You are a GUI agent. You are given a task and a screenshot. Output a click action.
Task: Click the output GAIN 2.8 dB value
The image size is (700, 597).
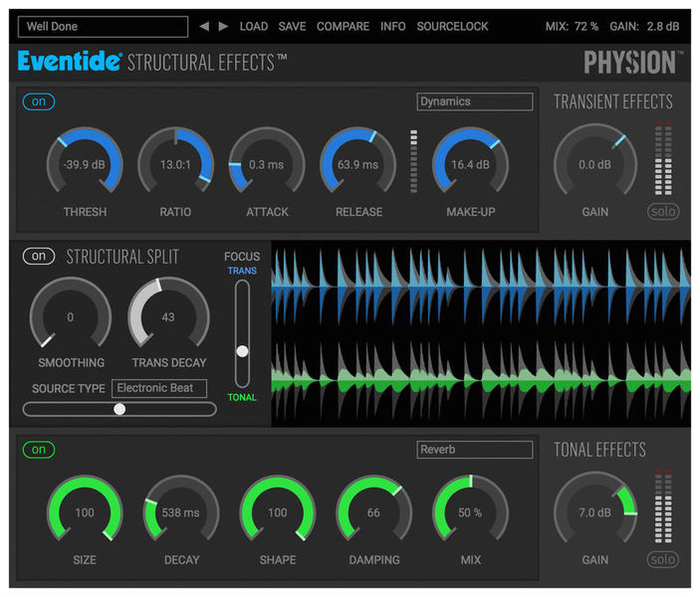pyautogui.click(x=644, y=26)
